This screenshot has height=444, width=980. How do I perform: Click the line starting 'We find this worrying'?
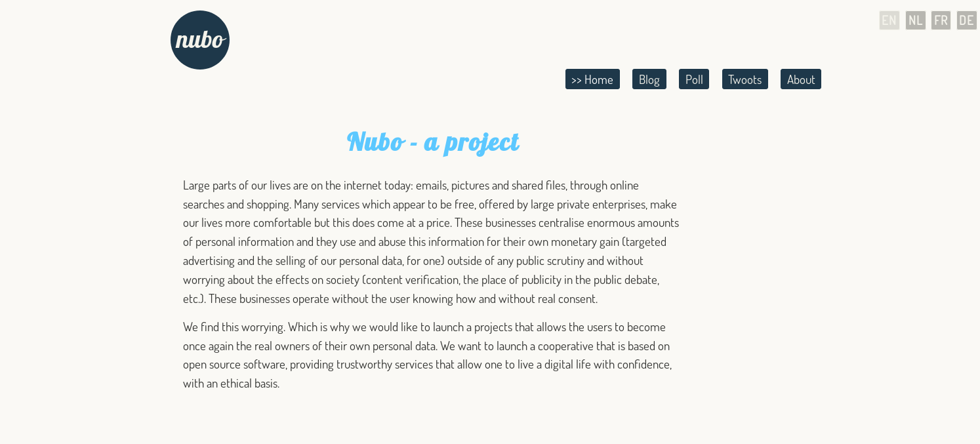click(424, 327)
